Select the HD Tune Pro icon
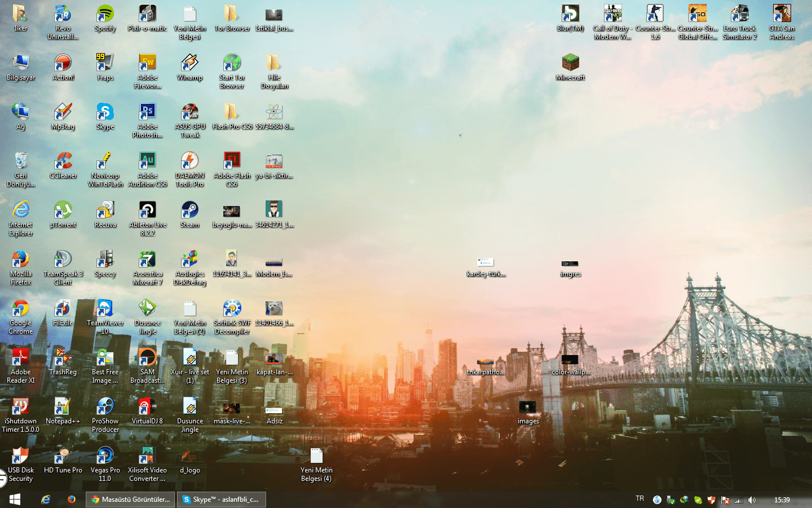 (63, 461)
